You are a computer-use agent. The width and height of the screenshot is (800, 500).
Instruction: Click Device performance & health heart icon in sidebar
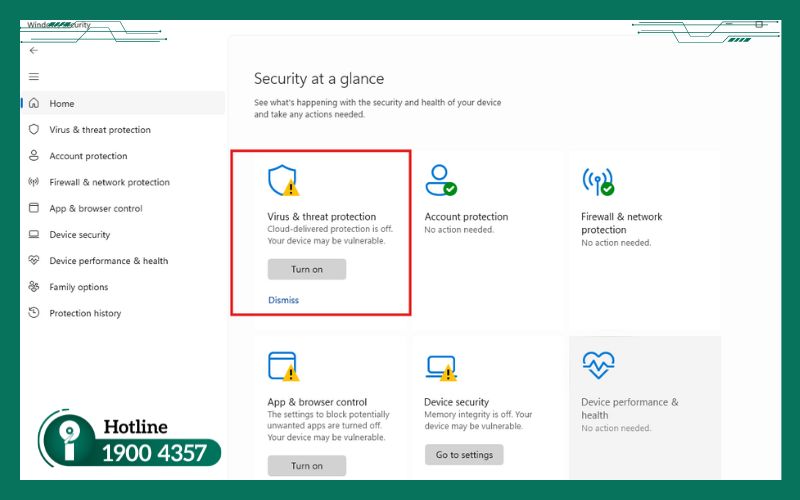tap(34, 261)
